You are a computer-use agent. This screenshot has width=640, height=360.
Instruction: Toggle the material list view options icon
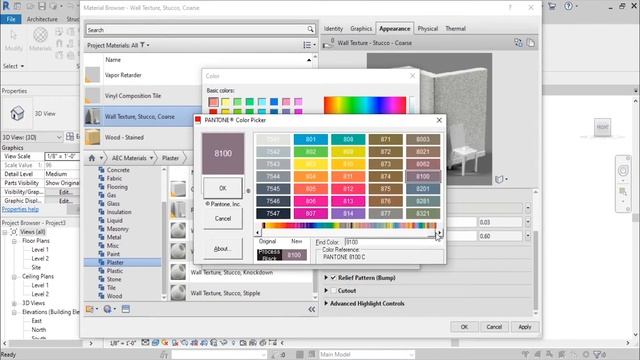tap(309, 45)
